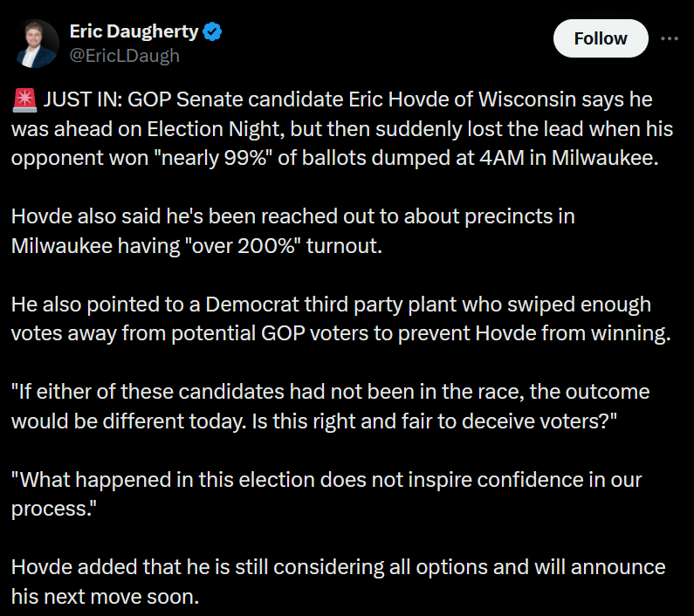
Task: Click the word 'process.' ending the quote
Action: pos(53,509)
